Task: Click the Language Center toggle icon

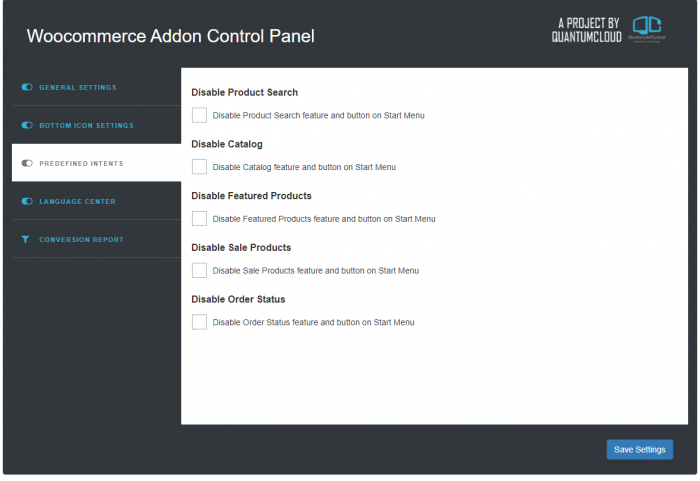Action: 27,201
